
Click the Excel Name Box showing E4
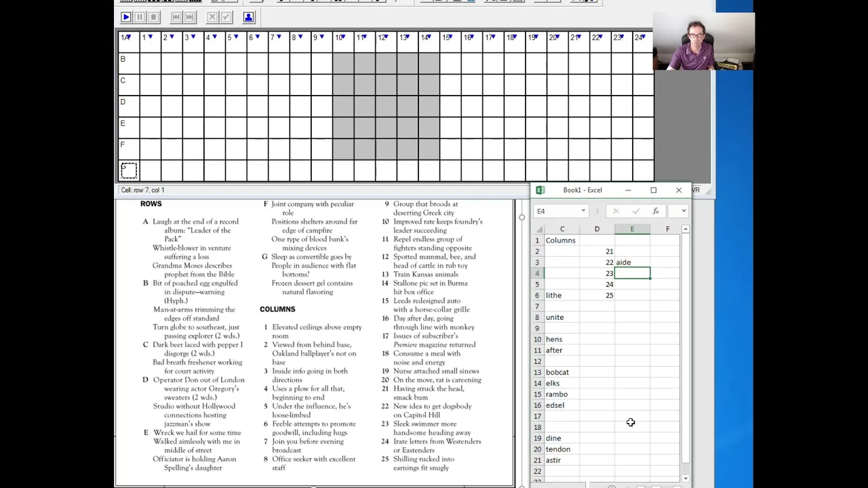click(x=556, y=211)
